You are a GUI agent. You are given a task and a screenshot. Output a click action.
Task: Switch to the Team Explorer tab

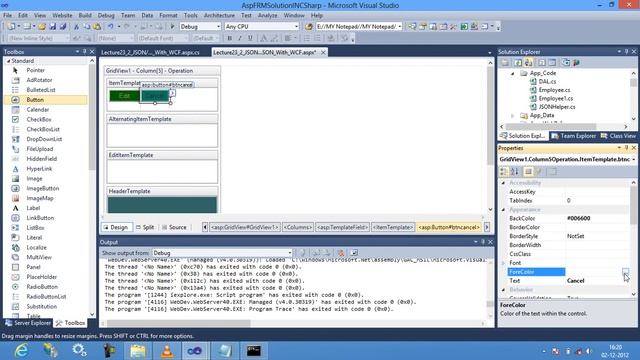[574, 136]
